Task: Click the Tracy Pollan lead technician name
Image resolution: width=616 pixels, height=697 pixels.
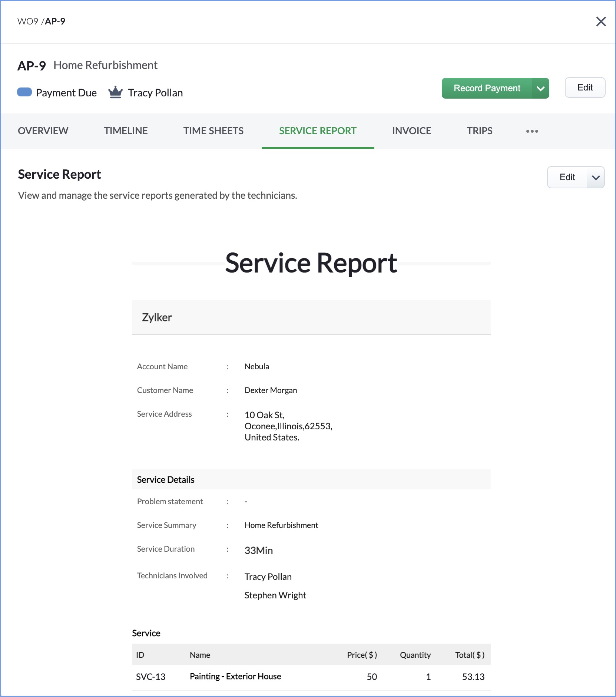Action: [155, 93]
